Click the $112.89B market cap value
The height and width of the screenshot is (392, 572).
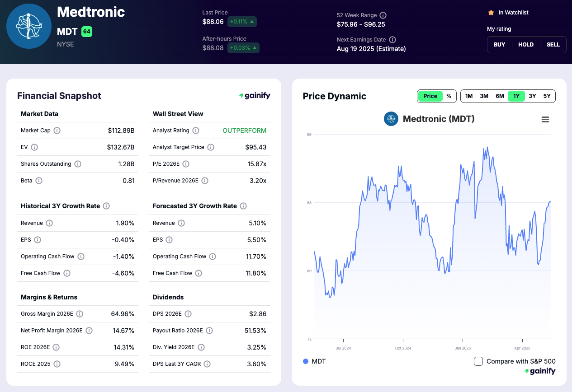(121, 131)
